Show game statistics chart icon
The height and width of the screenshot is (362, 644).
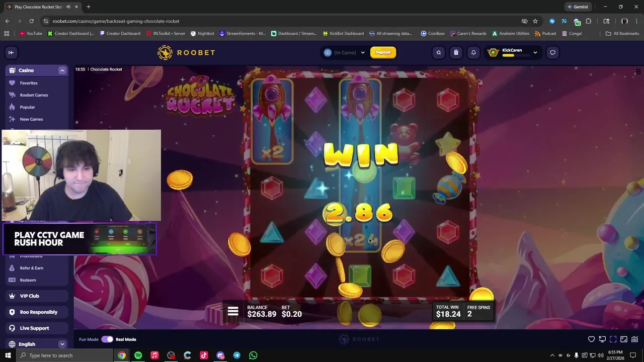[x=634, y=339]
